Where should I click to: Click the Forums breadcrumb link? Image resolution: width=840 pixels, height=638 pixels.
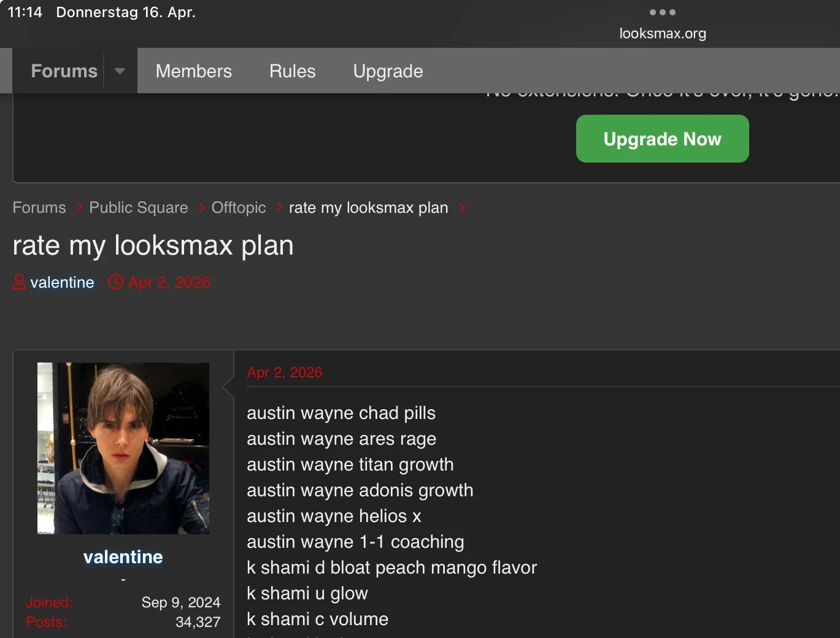point(39,208)
